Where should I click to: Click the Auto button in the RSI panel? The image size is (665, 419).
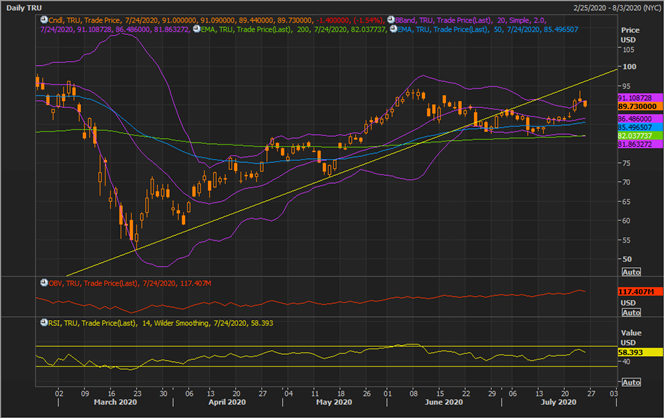tap(631, 383)
